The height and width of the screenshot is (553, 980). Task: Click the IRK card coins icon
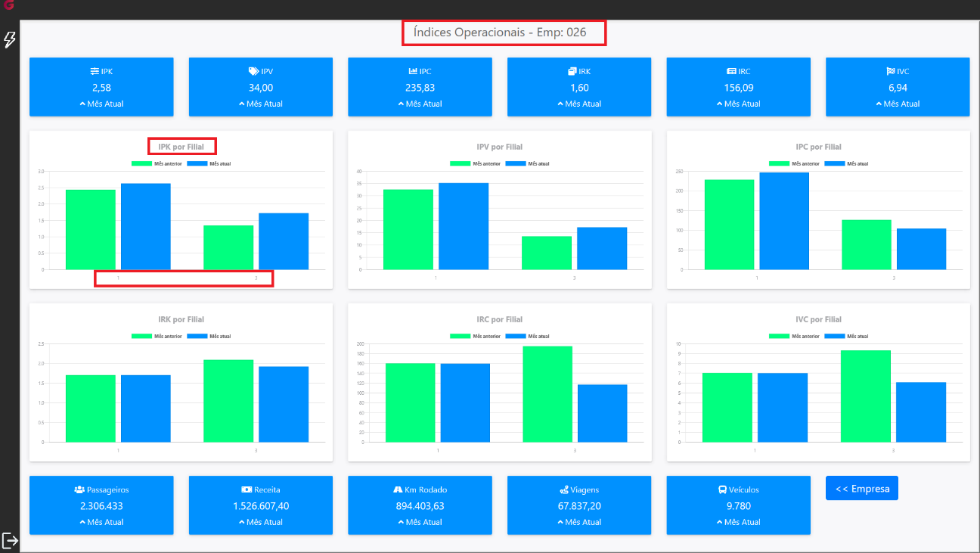572,72
